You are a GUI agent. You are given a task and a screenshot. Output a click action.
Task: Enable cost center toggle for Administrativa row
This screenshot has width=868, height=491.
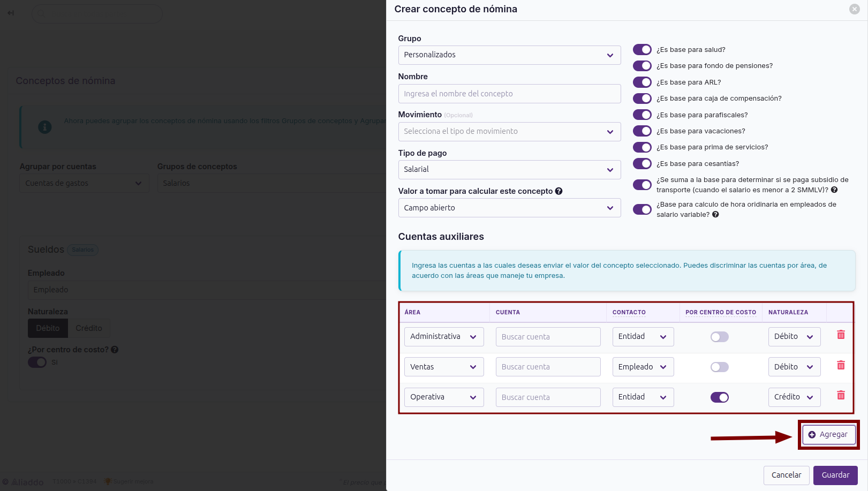point(719,337)
